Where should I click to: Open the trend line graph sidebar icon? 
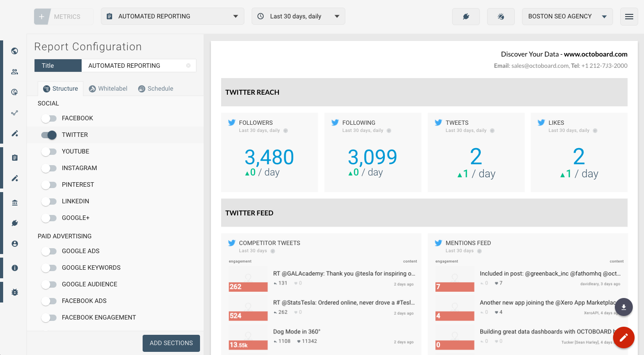[15, 113]
